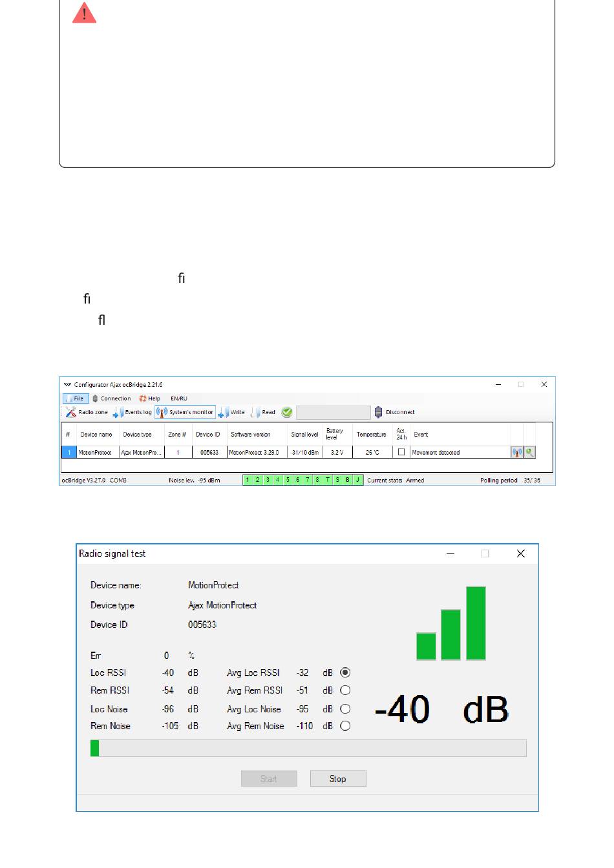Open the Help menu
Image resolution: width=614 pixels, height=868 pixels.
tap(150, 398)
